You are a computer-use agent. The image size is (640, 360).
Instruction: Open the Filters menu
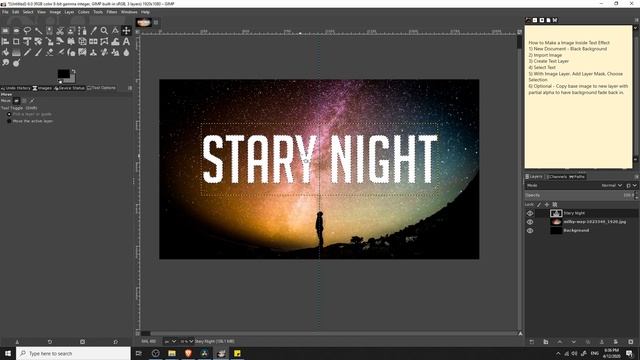pos(112,12)
